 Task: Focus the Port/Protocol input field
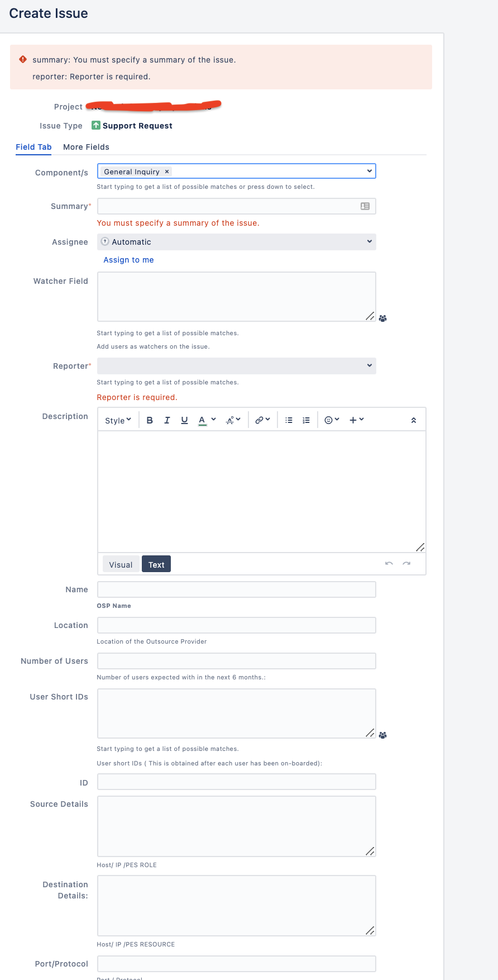tap(237, 964)
